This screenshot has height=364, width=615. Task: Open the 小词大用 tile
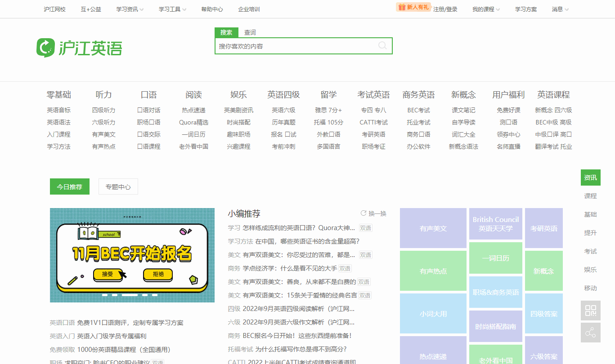click(433, 314)
